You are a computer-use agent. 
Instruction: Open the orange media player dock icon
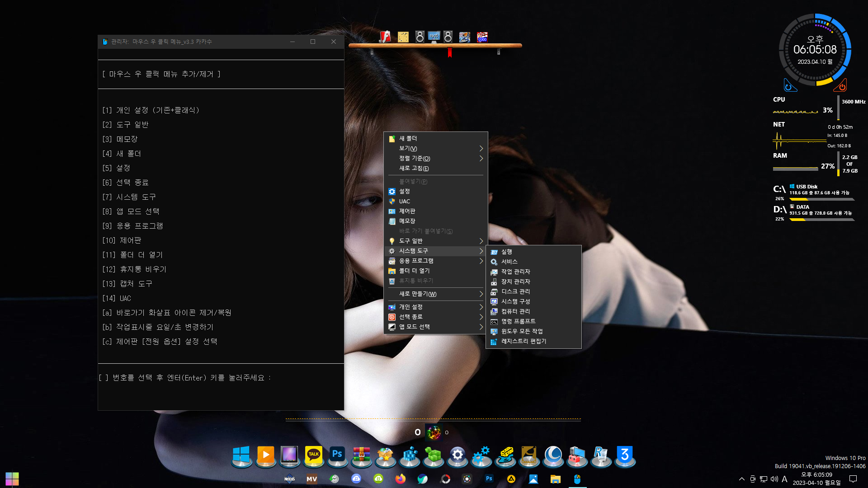(266, 455)
